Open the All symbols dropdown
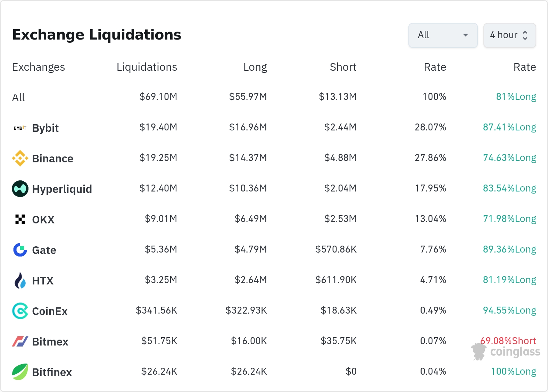This screenshot has height=392, width=548. tap(443, 35)
